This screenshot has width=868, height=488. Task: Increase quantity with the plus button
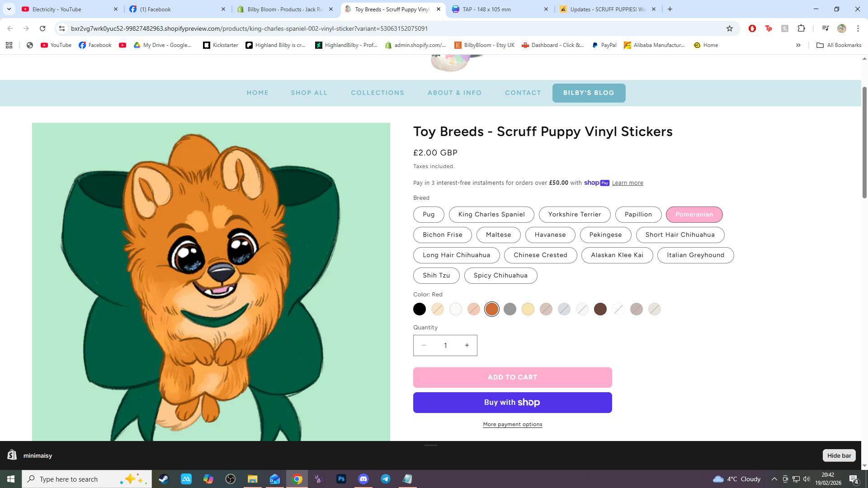coord(467,346)
